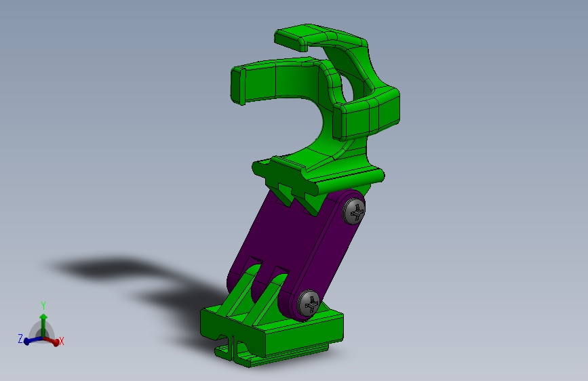Select the upper Phillips screw head
588x381 pixels.
click(x=354, y=212)
